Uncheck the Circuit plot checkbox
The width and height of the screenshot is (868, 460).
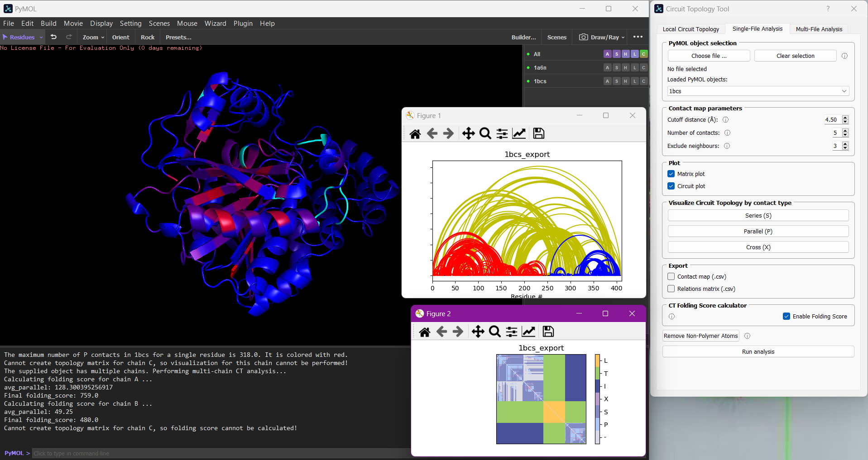671,186
